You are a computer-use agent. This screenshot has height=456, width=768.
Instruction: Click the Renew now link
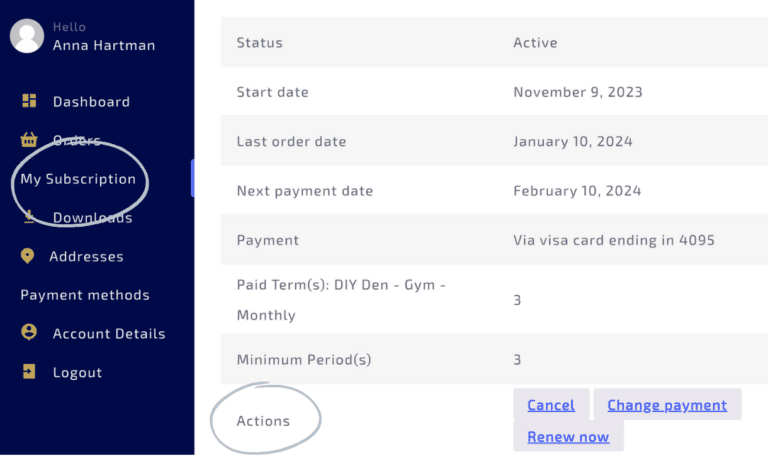[568, 436]
